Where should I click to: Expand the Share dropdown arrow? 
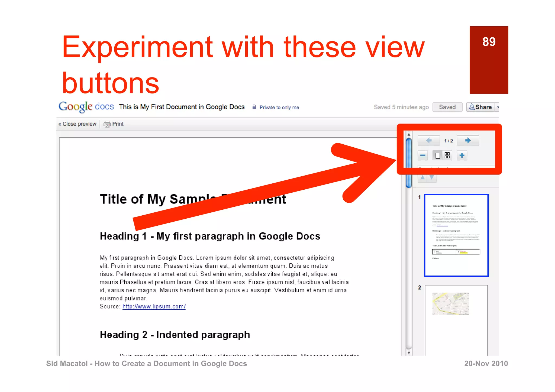497,107
